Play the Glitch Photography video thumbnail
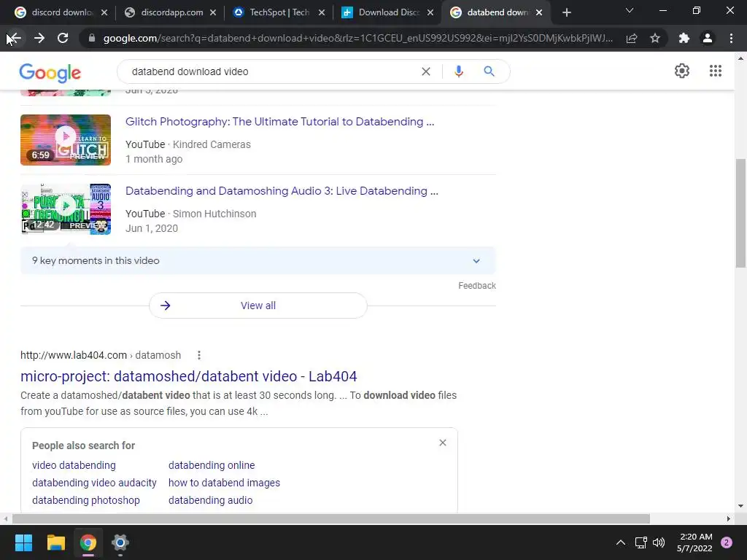 66,140
